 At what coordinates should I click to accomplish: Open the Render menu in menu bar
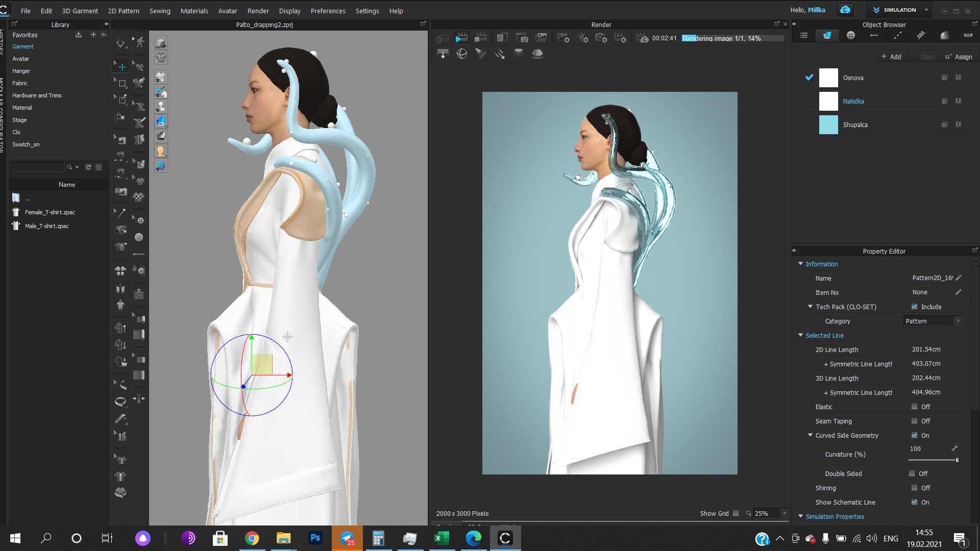pyautogui.click(x=257, y=11)
